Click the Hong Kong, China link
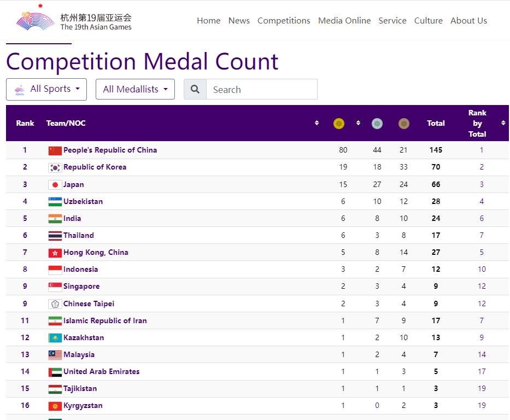Image resolution: width=510 pixels, height=420 pixels. 96,252
